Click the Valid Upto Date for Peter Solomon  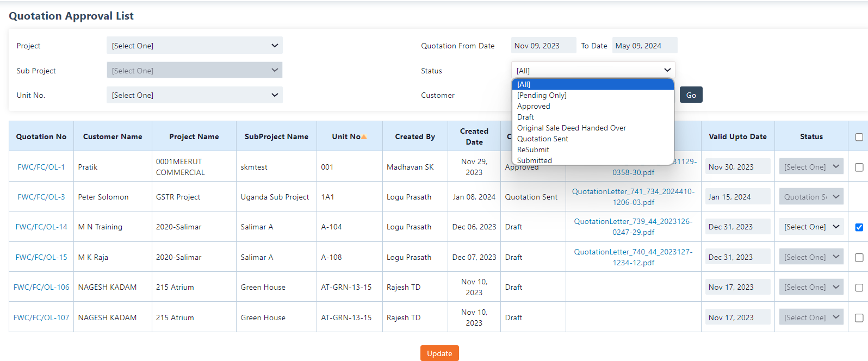point(737,197)
